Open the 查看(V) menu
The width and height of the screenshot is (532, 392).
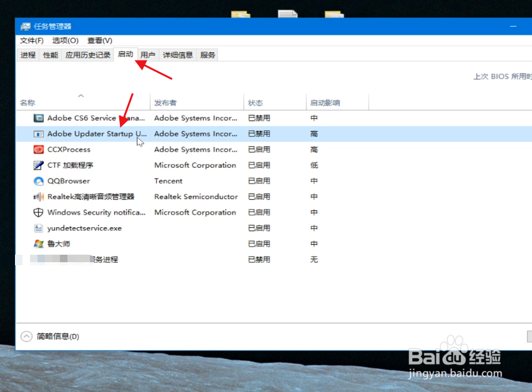100,41
